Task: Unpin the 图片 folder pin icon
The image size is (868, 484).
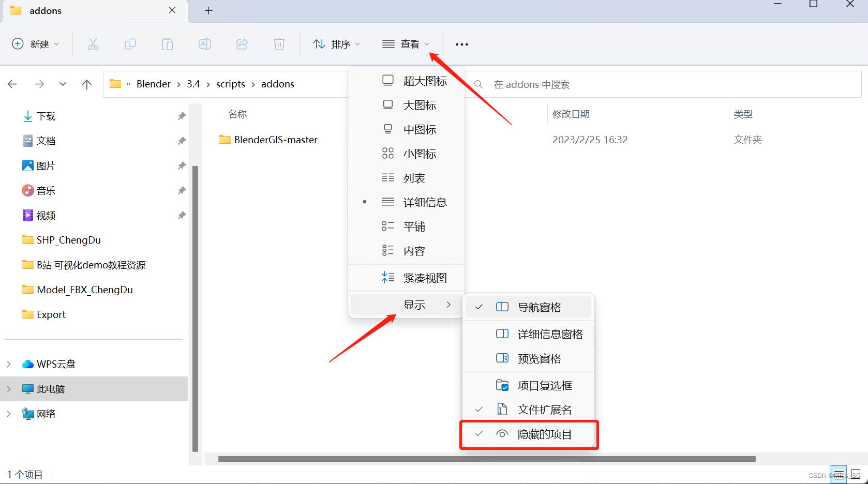Action: (182, 165)
